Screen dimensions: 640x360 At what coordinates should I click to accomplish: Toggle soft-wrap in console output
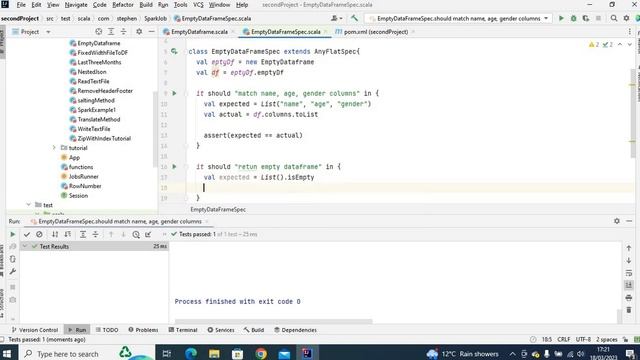[629, 273]
